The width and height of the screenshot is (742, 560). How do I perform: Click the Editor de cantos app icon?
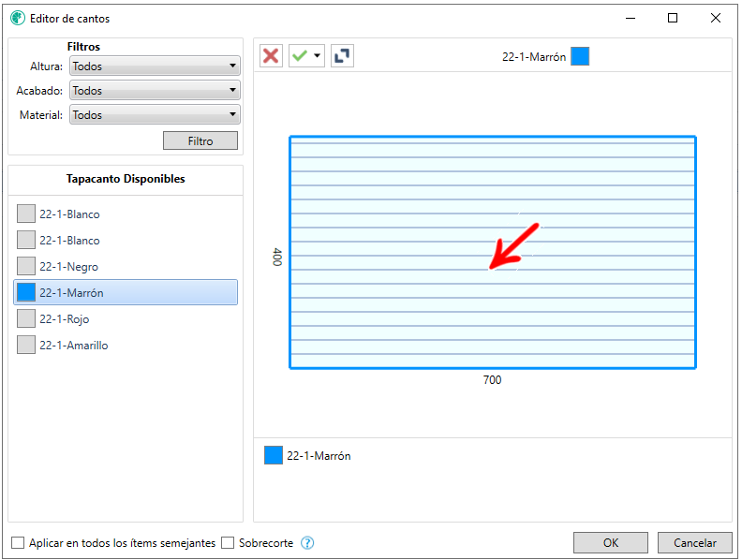click(x=18, y=18)
